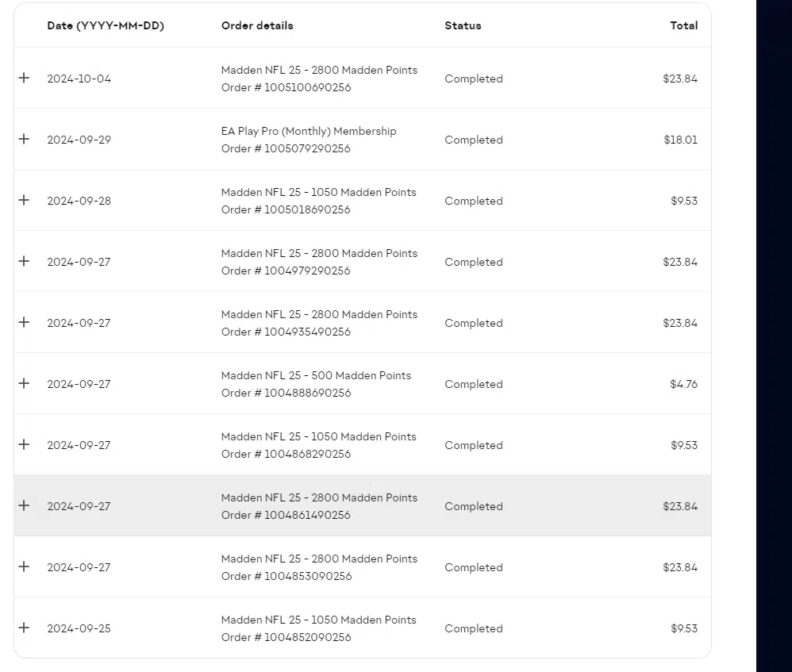The width and height of the screenshot is (792, 672).
Task: Expand order # 1004979290256 plus icon
Action: [24, 261]
